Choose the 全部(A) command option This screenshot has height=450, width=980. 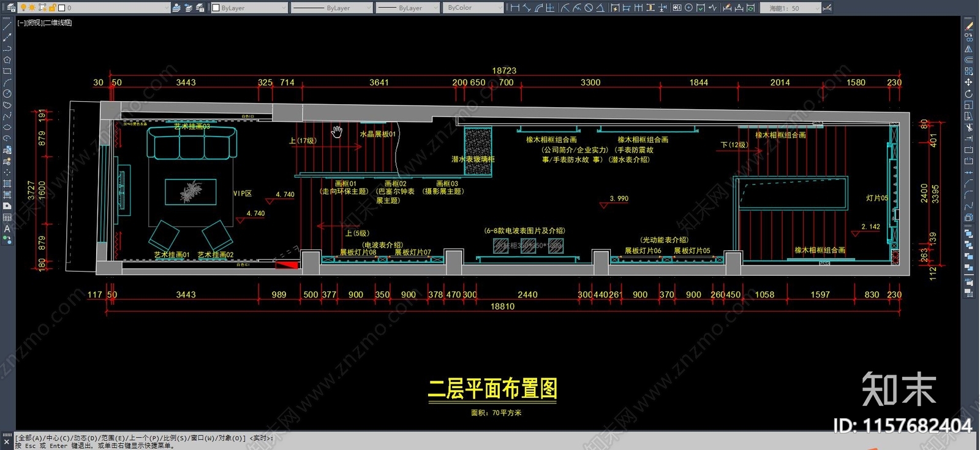point(31,438)
